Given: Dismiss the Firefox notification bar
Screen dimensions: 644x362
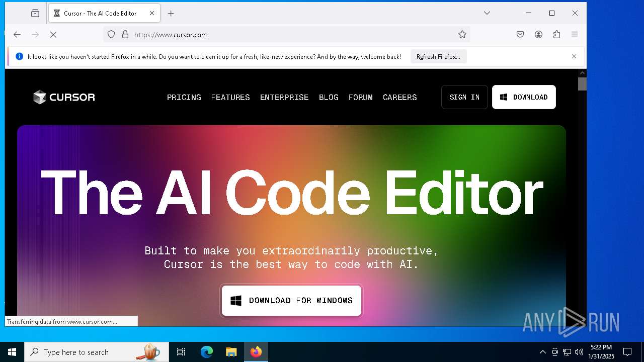Looking at the screenshot, I should (x=574, y=56).
